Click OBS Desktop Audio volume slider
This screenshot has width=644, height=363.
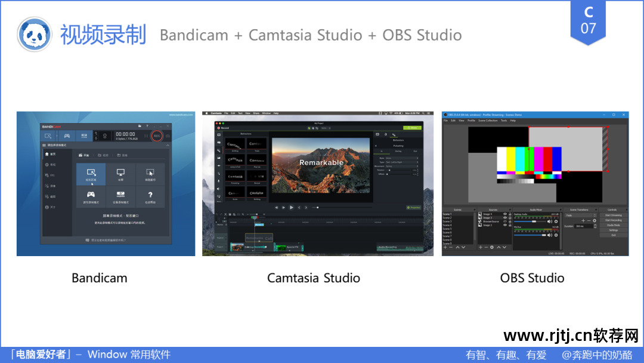(x=530, y=222)
